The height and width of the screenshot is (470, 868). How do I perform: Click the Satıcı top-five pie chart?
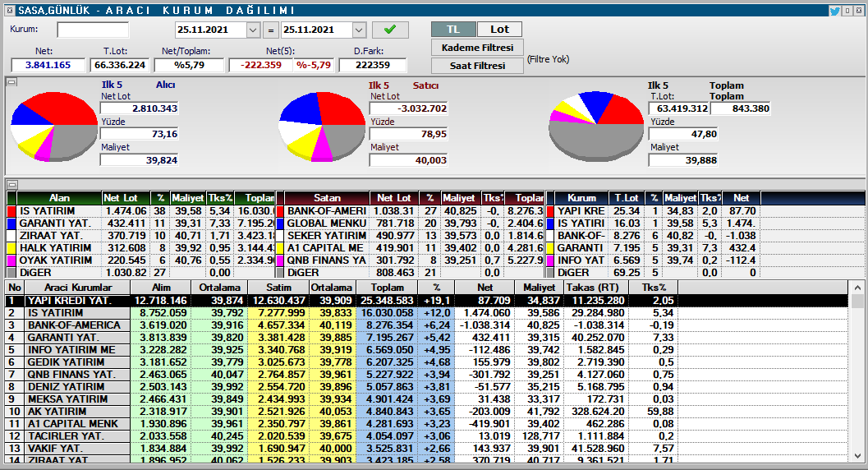coord(322,127)
